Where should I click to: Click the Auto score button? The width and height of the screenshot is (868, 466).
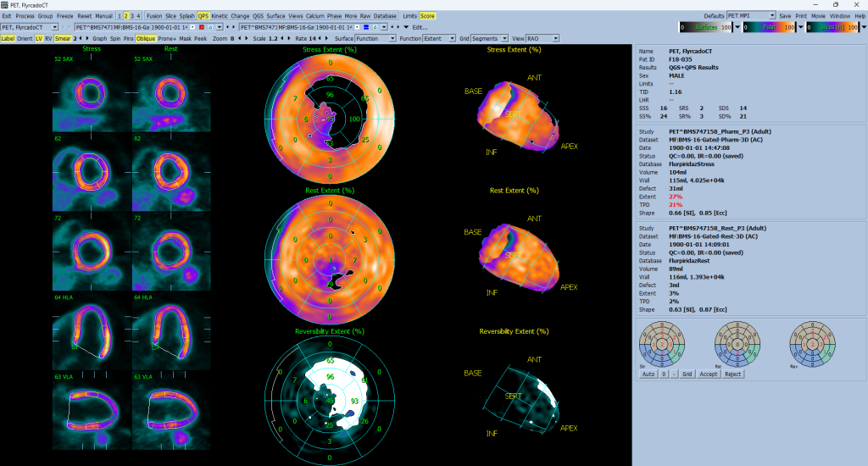[x=648, y=374]
